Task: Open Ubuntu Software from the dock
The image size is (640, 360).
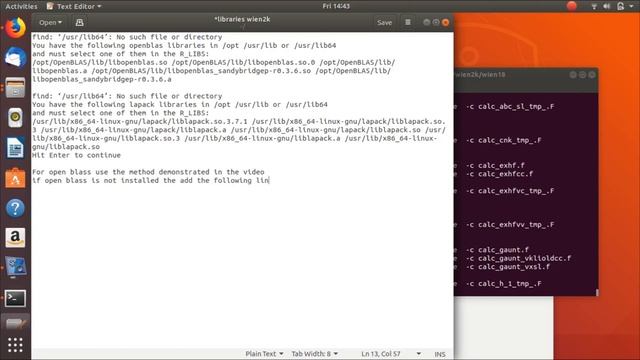Action: coord(15,178)
